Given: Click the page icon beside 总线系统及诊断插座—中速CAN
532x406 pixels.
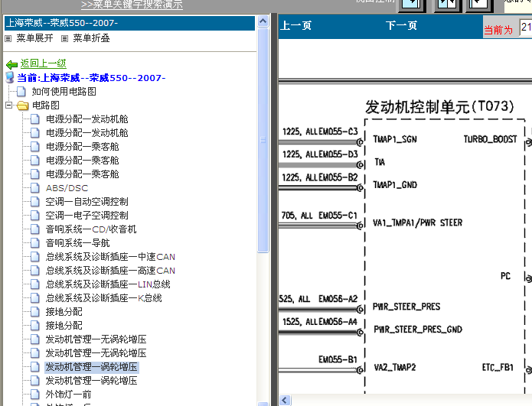Looking at the screenshot, I should [x=35, y=257].
